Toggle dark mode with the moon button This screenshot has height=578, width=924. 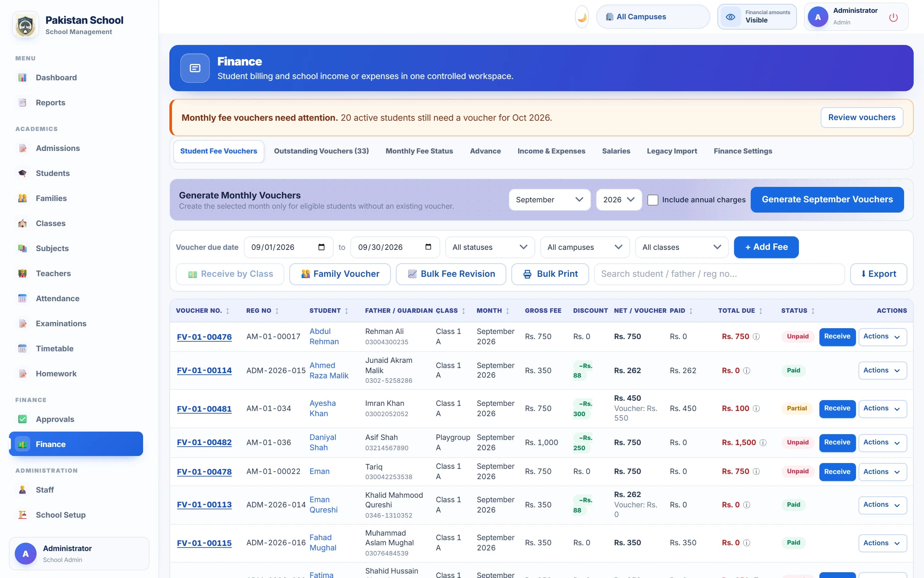point(582,17)
